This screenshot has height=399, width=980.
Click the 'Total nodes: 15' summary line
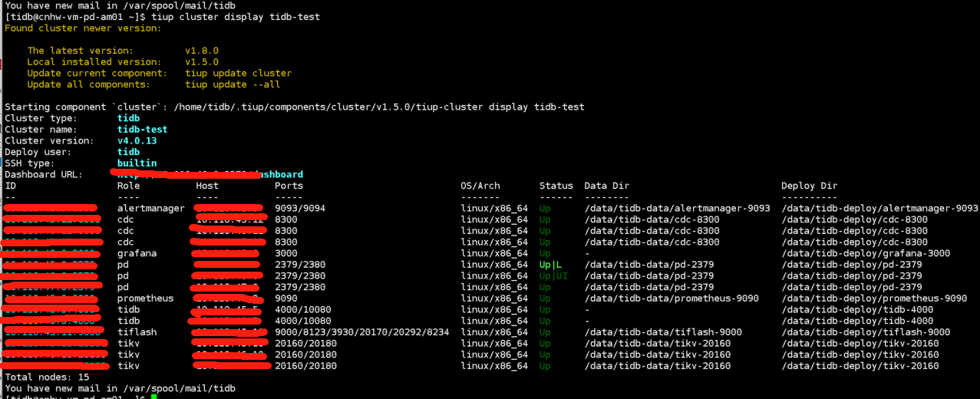tap(47, 378)
